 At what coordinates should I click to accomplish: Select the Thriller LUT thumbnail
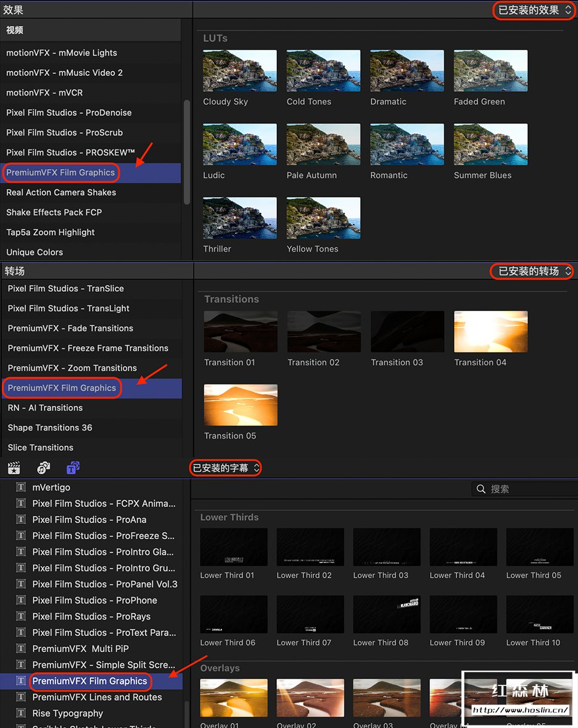click(x=240, y=218)
